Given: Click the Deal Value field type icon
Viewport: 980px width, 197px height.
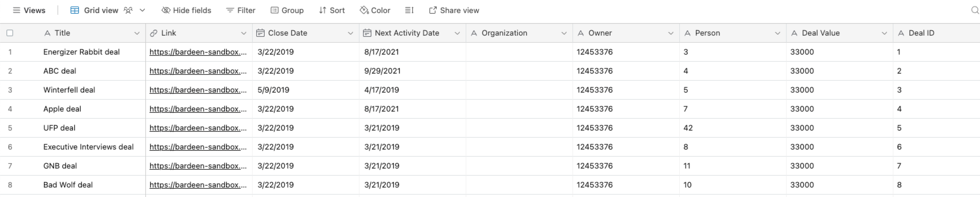Looking at the screenshot, I should [794, 33].
